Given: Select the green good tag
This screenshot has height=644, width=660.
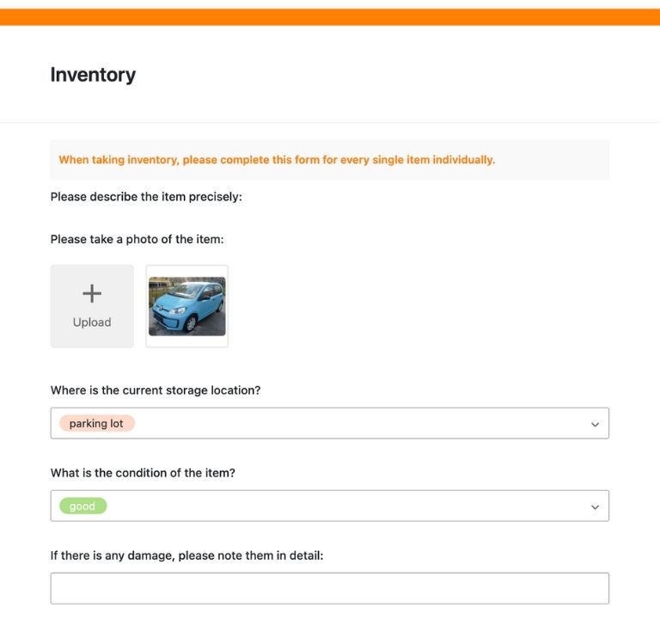Looking at the screenshot, I should (x=82, y=506).
